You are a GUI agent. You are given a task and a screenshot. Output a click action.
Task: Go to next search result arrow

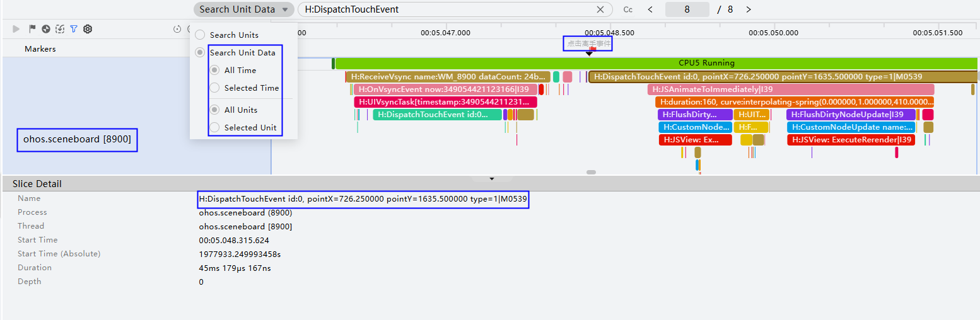[749, 9]
